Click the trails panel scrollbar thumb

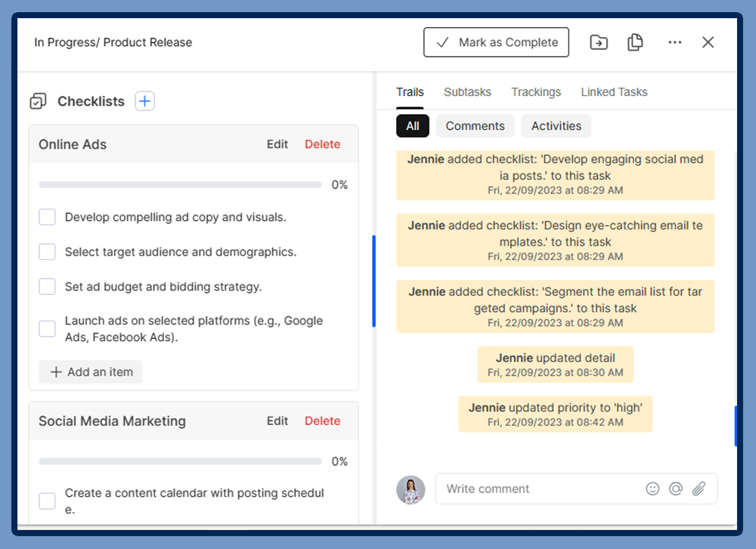click(736, 426)
